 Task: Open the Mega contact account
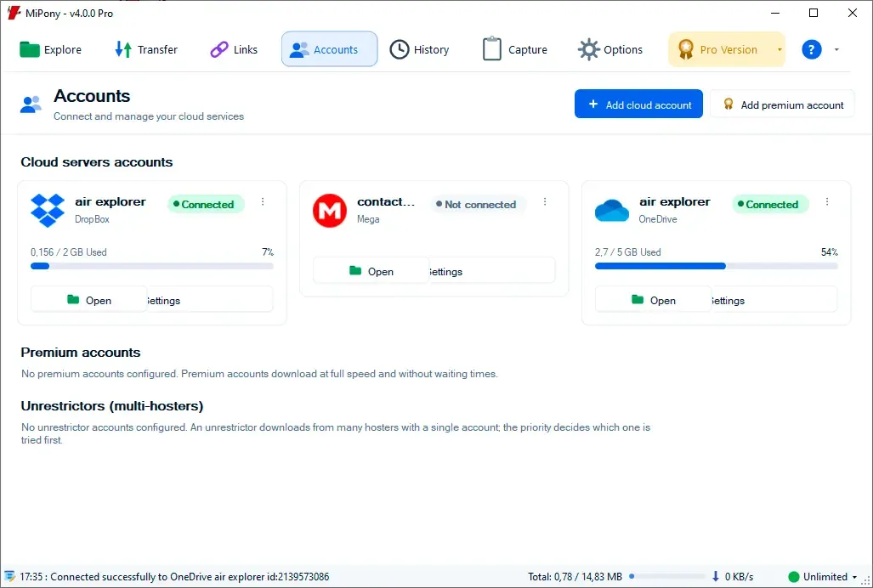[x=371, y=271]
